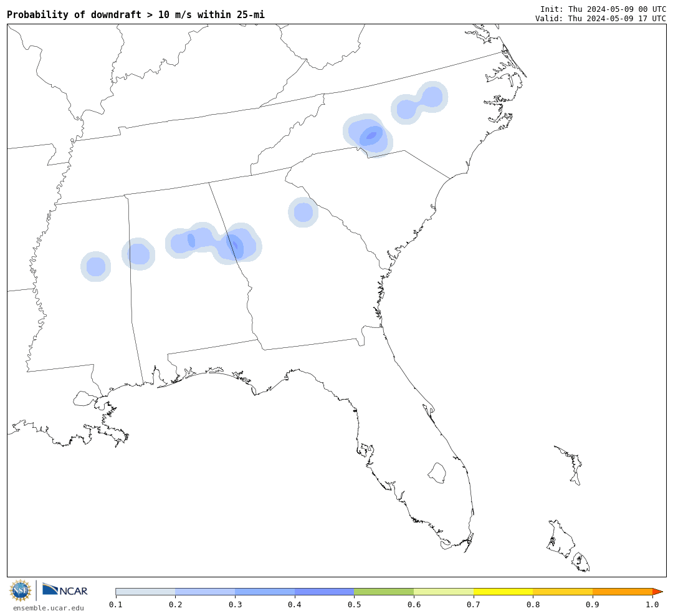Click the probability blob in central Mississippi
The image size is (673, 616).
[x=96, y=267]
